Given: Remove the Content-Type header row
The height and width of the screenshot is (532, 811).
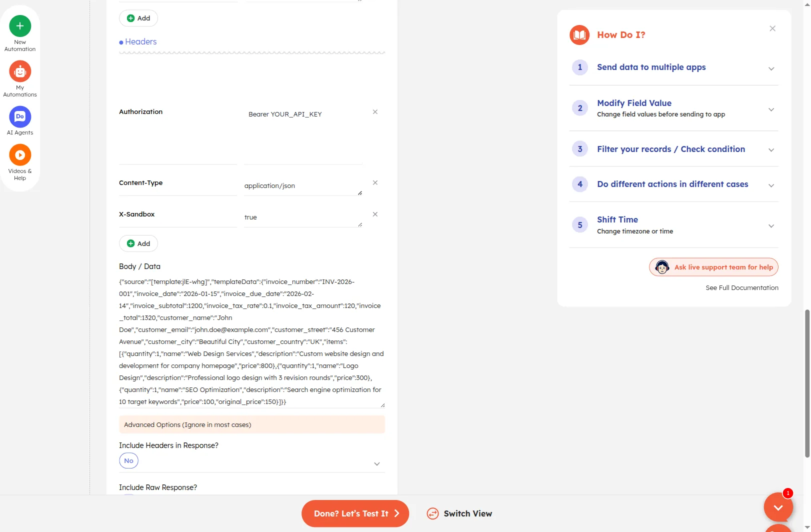Looking at the screenshot, I should click(375, 183).
